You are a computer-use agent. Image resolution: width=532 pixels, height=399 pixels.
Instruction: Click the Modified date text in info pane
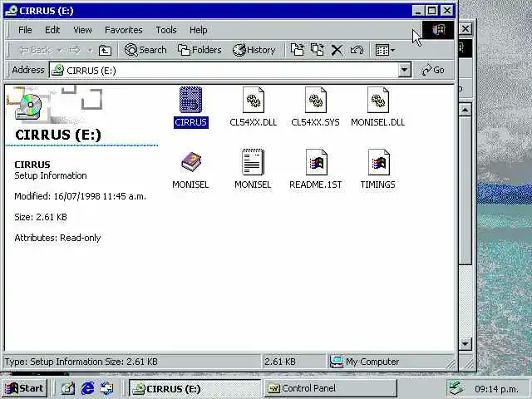pyautogui.click(x=80, y=196)
